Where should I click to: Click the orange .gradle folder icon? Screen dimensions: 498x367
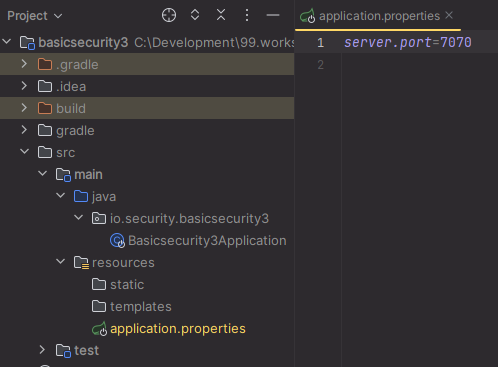click(x=45, y=64)
